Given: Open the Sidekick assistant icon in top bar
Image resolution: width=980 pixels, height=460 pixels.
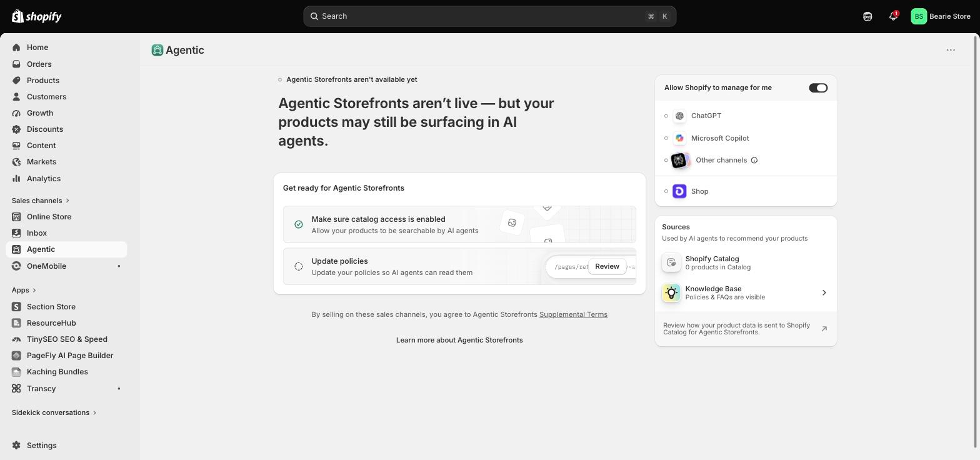Looking at the screenshot, I should point(867,16).
